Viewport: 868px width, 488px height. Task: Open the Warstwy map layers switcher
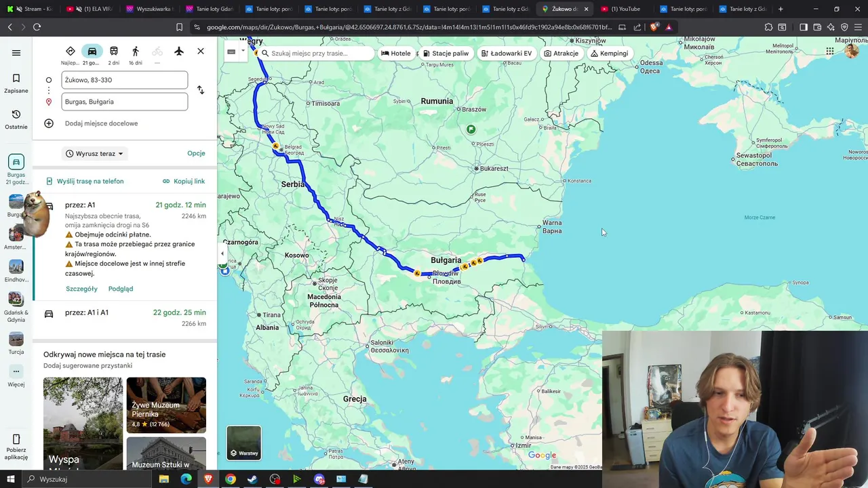pos(243,443)
